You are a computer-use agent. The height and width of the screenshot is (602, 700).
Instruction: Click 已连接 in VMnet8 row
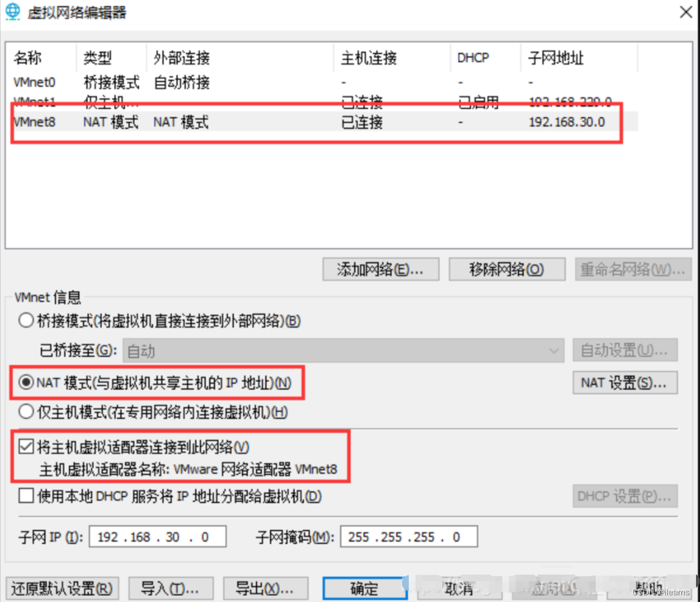[x=362, y=122]
